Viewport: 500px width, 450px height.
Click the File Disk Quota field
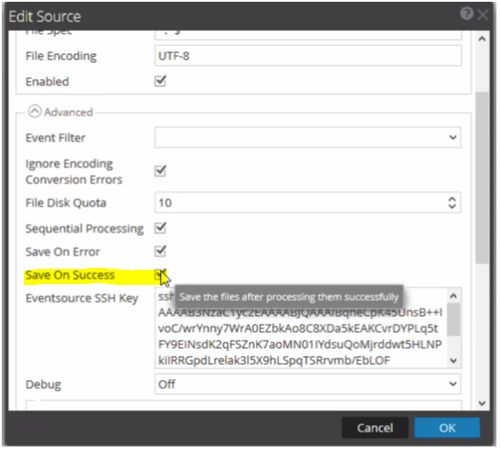[308, 202]
